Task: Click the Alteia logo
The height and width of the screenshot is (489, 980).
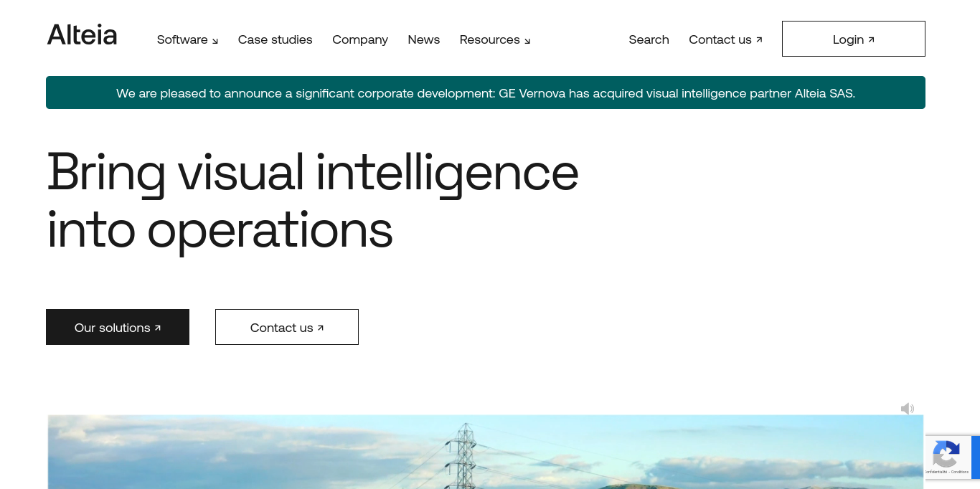Action: click(82, 35)
